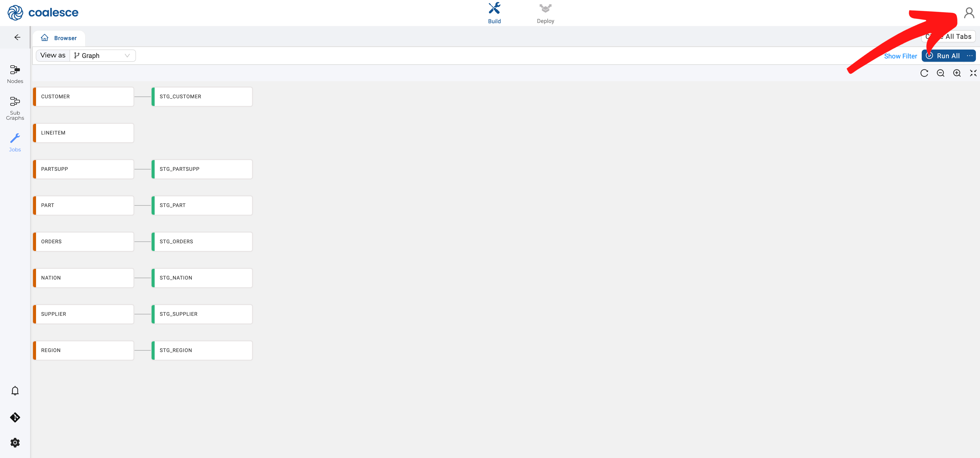The image size is (980, 458).
Task: Click the diamond-shaped icon in sidebar
Action: click(x=15, y=417)
